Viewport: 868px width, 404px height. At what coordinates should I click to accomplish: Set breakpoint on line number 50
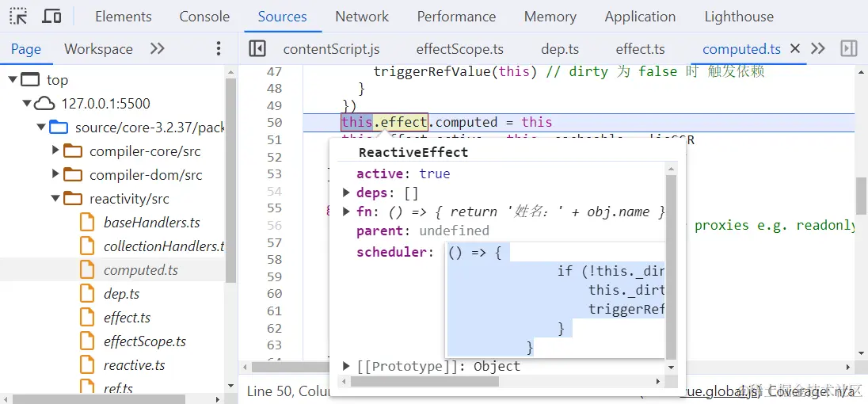274,122
